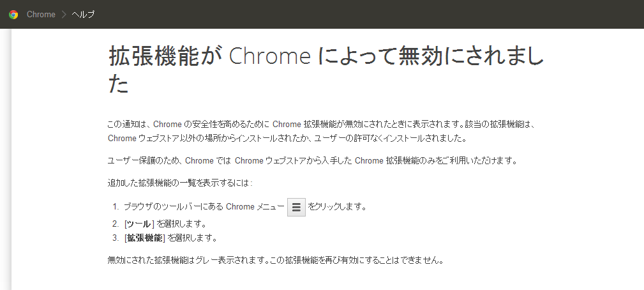Image resolution: width=644 pixels, height=290 pixels.
Task: Click the Chrome menu hamburger icon
Action: tap(296, 207)
